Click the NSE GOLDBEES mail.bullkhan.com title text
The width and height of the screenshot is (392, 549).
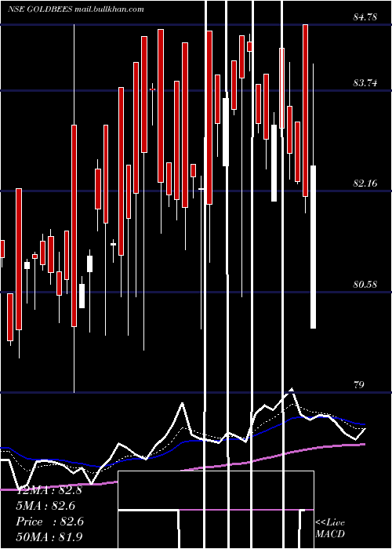(75, 9)
